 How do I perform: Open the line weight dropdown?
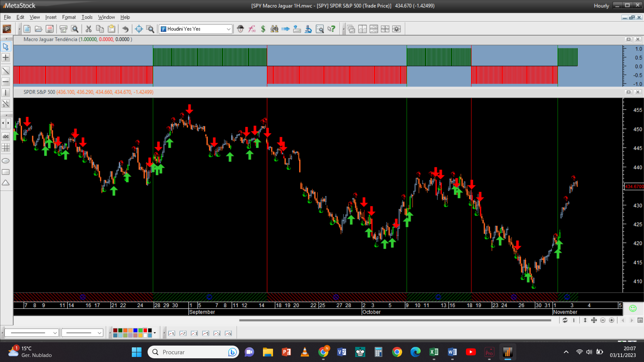[x=99, y=333]
